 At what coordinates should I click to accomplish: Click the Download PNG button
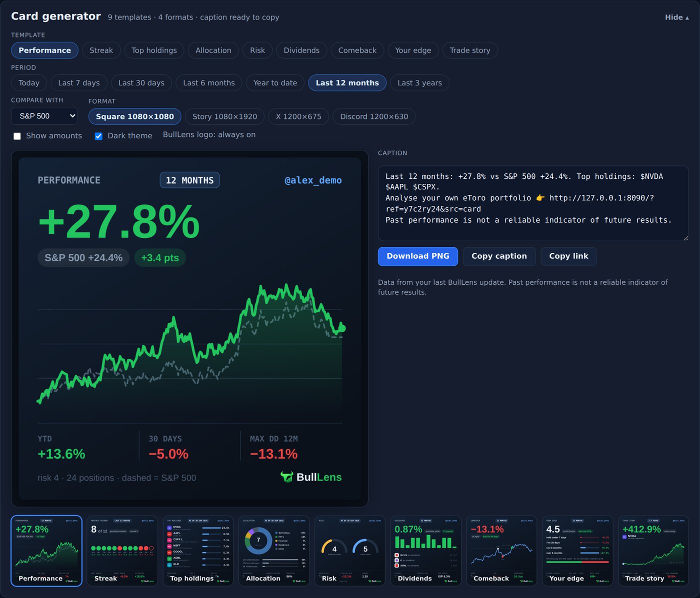pos(418,256)
